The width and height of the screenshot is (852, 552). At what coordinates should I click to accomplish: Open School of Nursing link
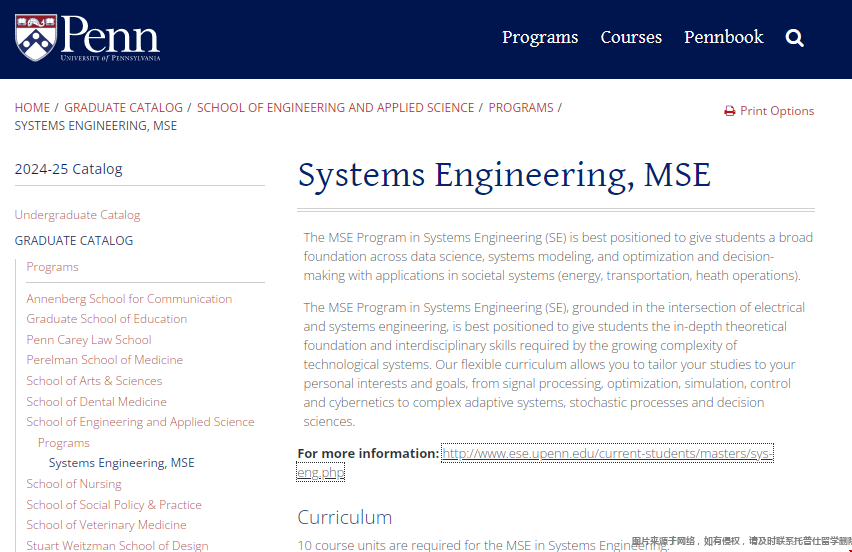[74, 484]
